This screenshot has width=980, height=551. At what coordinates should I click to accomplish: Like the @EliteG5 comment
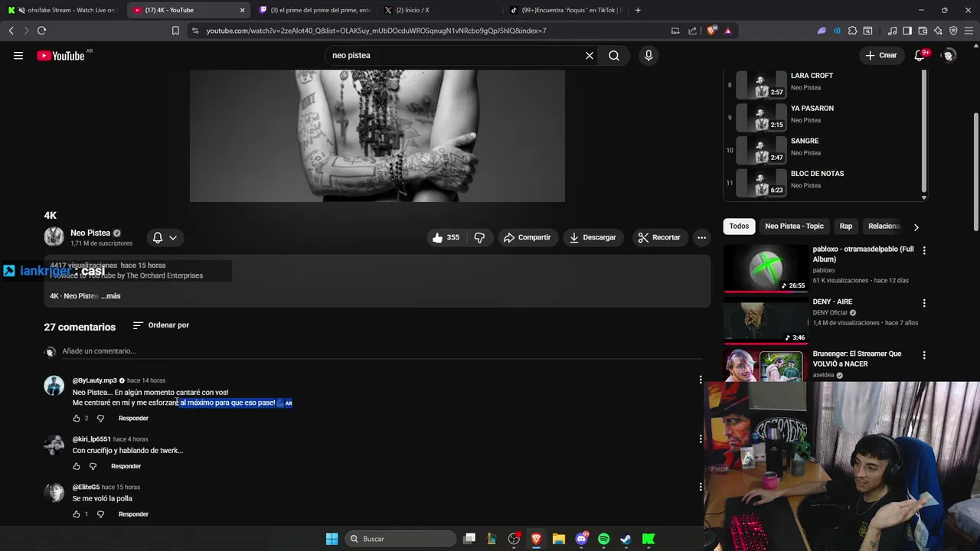pyautogui.click(x=77, y=514)
